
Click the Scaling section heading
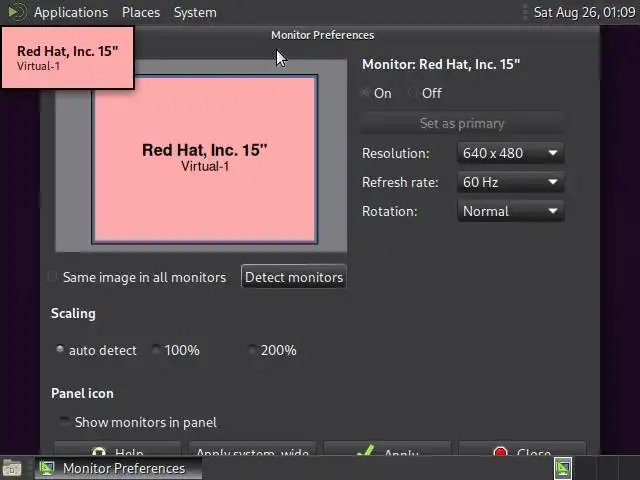point(73,313)
